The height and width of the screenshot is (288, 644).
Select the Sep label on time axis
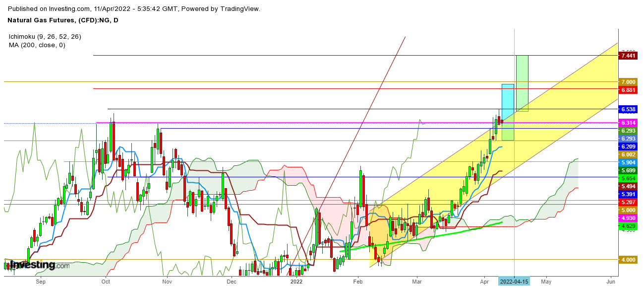pyautogui.click(x=41, y=282)
